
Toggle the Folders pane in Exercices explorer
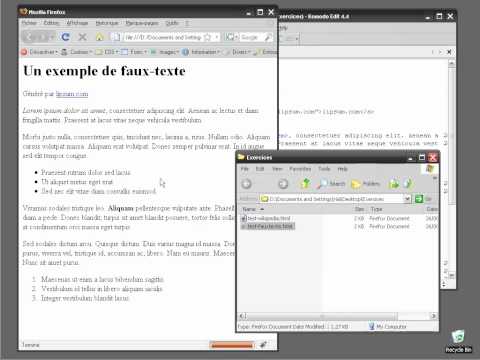[x=366, y=184]
